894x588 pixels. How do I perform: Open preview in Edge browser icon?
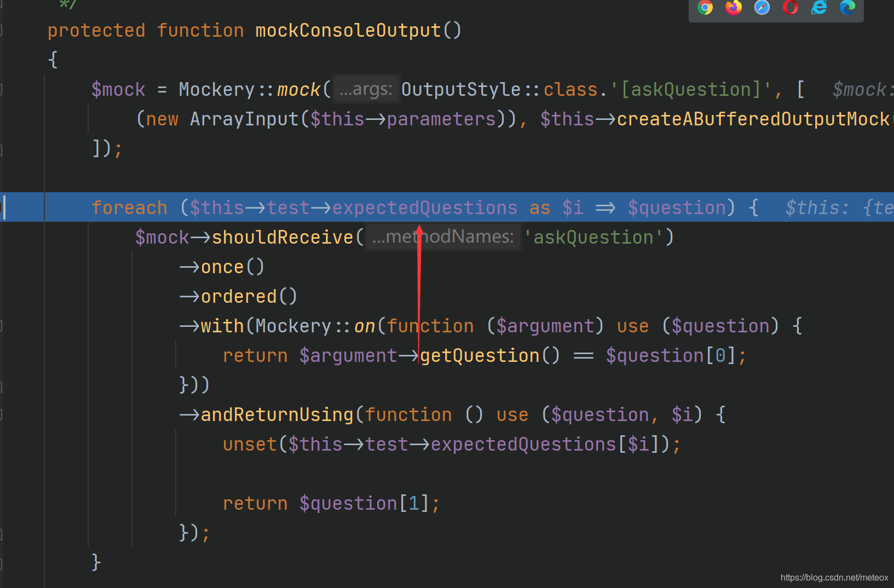point(847,7)
